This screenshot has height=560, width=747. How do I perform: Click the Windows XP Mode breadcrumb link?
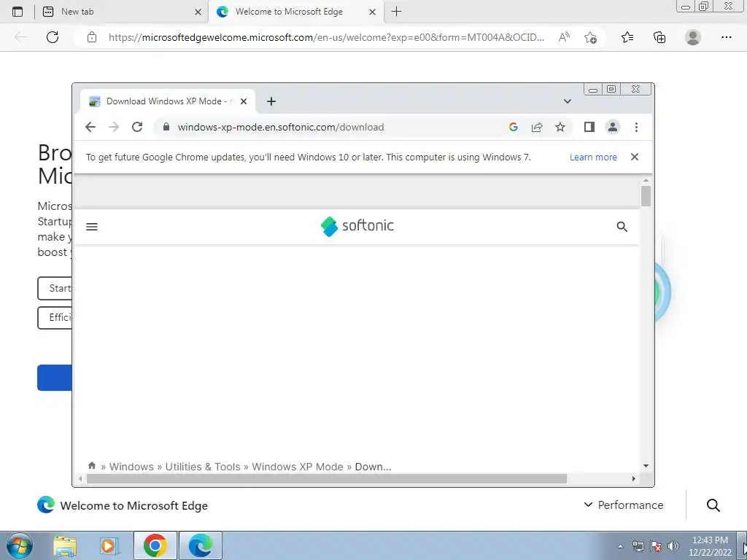point(298,467)
